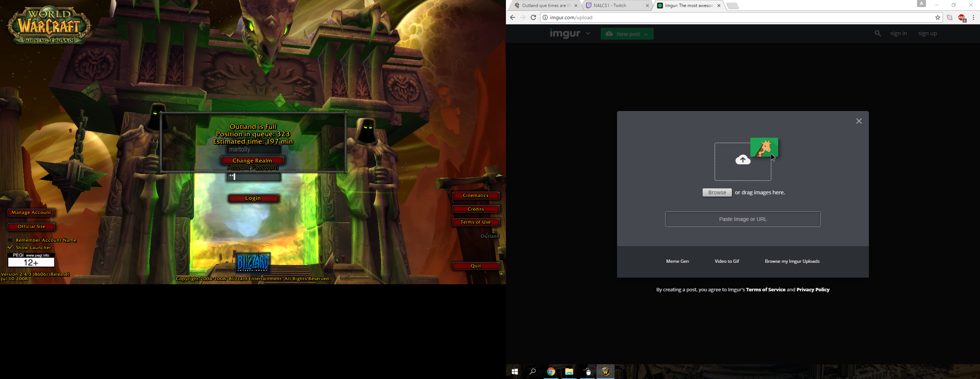This screenshot has width=980, height=379.
Task: Open the Windows Start menu
Action: 515,372
